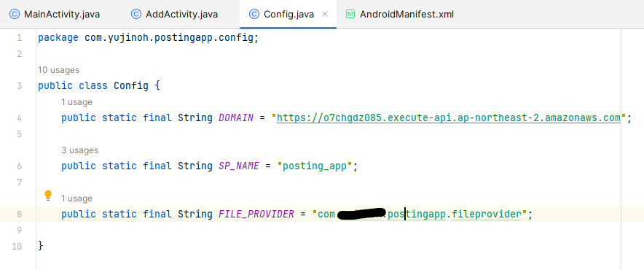
Task: Place cursor on the SP_NAME constant name
Action: click(x=239, y=166)
